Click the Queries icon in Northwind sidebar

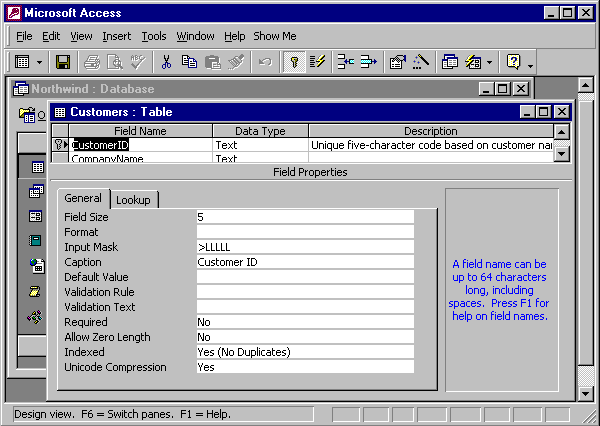click(x=36, y=191)
